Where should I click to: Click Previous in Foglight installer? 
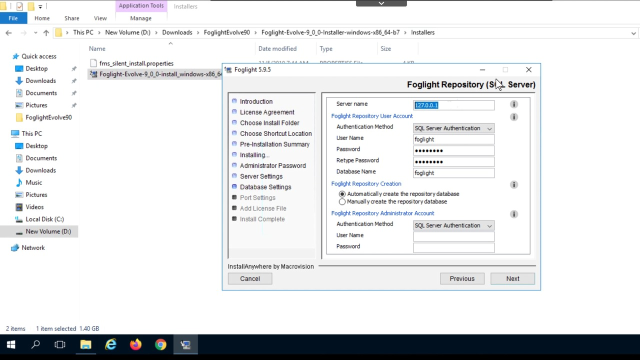462,279
